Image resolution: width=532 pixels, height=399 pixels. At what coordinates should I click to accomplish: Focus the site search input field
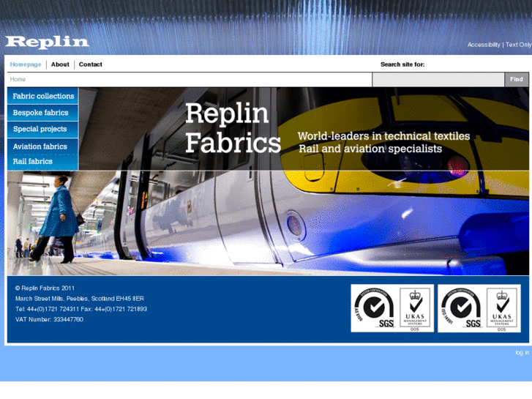[438, 80]
